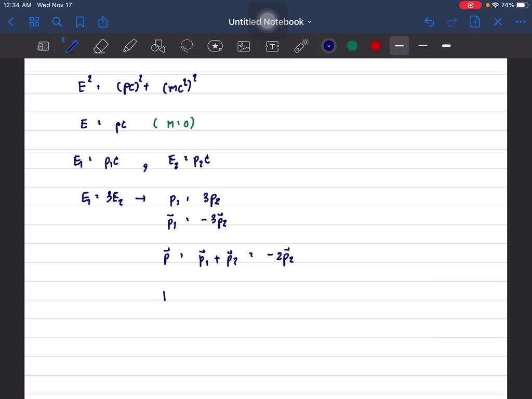Screen dimensions: 532x399
Task: Open the search in the top bar
Action: click(56, 22)
